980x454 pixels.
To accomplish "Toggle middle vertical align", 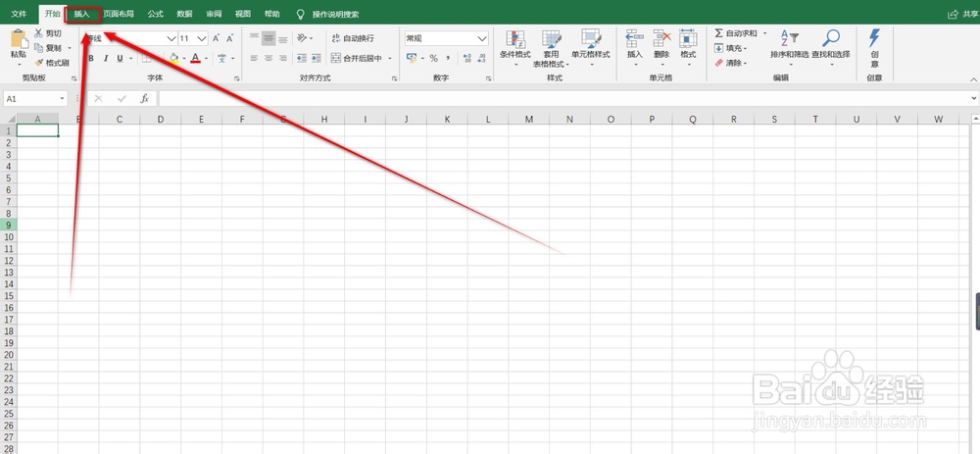I will tap(269, 38).
